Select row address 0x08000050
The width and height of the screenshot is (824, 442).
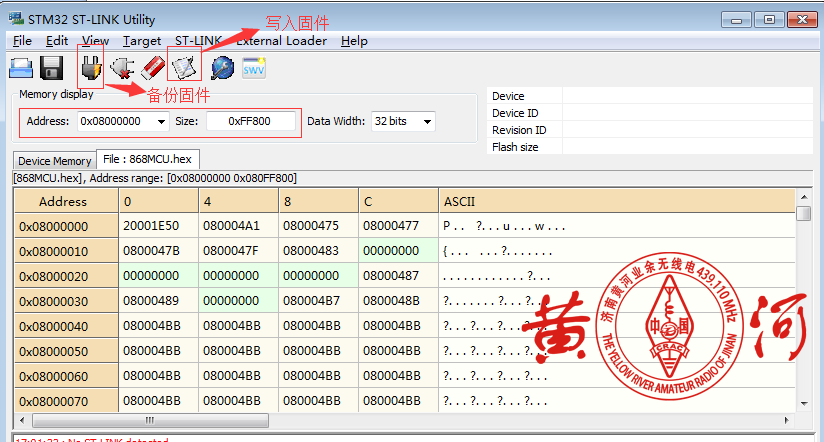66,351
